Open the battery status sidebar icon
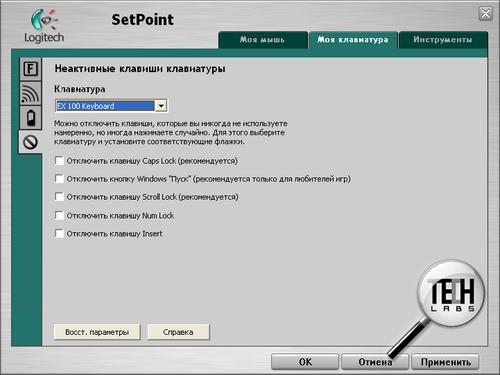500x375 pixels. click(x=30, y=118)
